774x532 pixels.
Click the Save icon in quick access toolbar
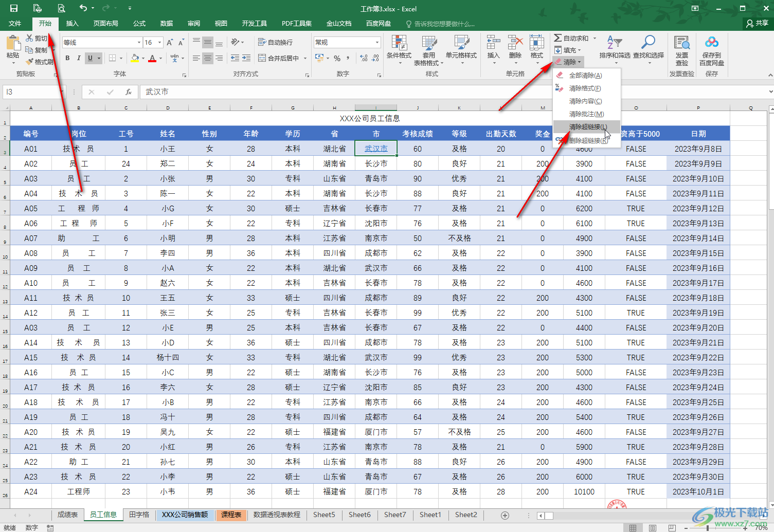pos(14,8)
